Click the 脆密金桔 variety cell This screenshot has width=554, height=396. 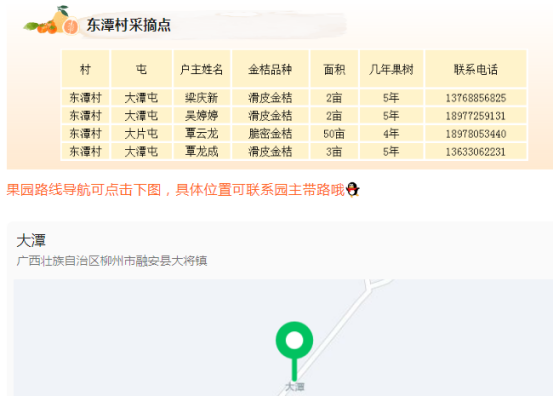[270, 134]
